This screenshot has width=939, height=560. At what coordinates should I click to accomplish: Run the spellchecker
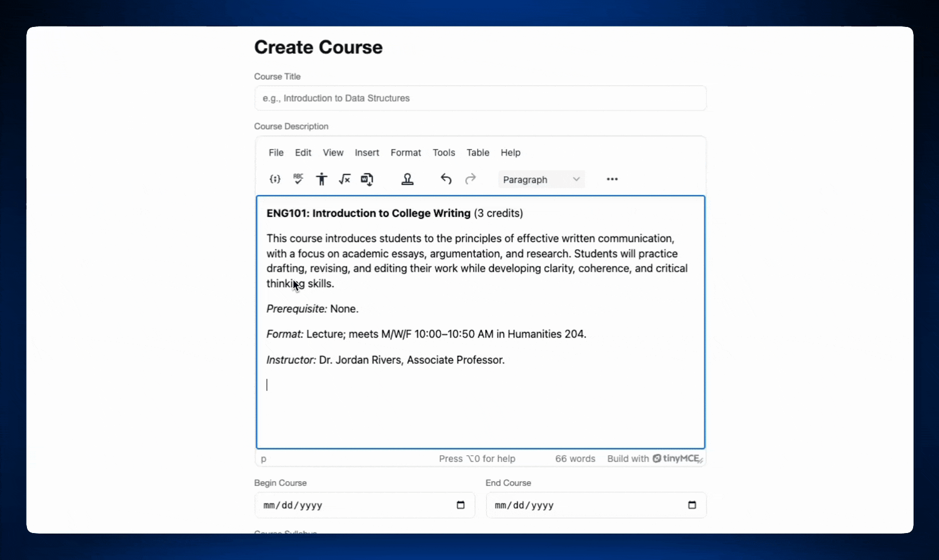tap(298, 179)
